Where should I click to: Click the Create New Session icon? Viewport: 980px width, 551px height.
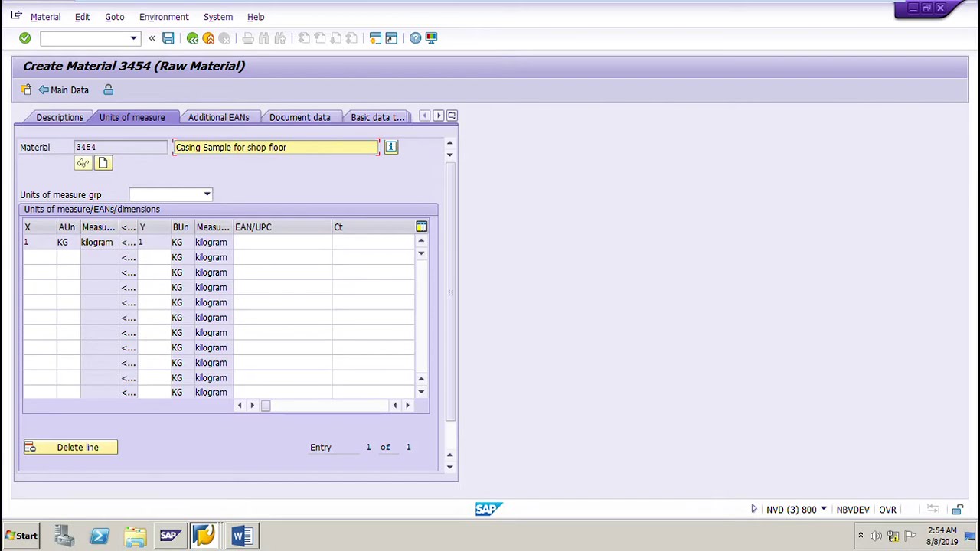[x=375, y=38]
